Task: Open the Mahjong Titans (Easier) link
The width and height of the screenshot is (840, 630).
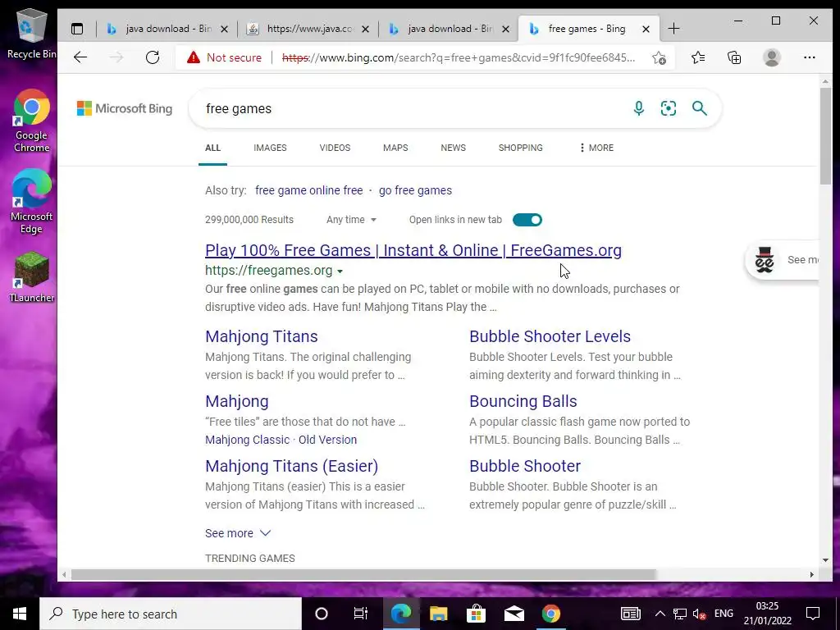Action: pyautogui.click(x=291, y=466)
